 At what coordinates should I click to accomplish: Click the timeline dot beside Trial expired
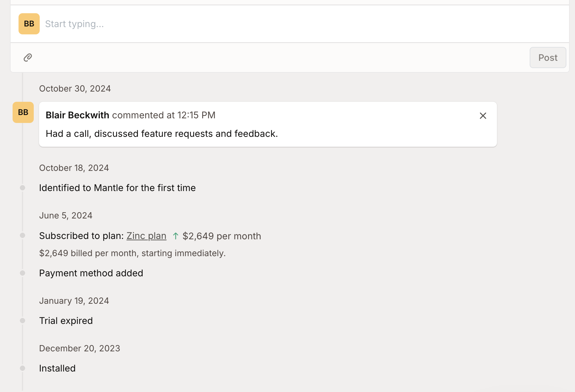coord(22,321)
